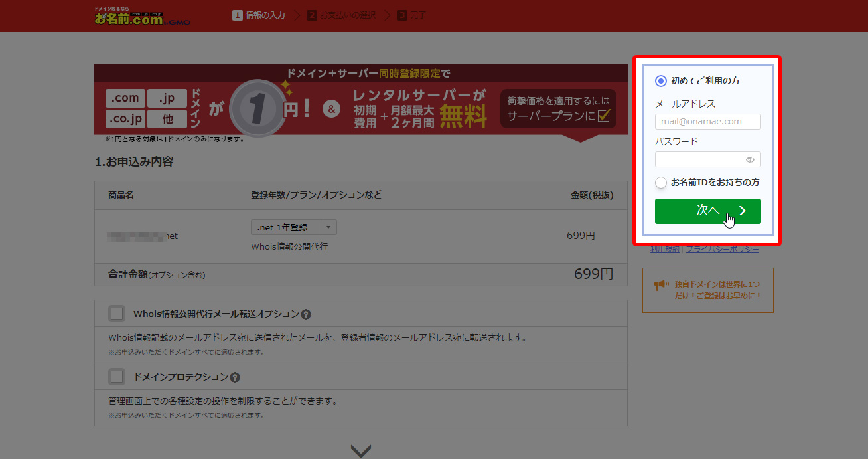Open the プライバシーポリシー link

[x=722, y=249]
